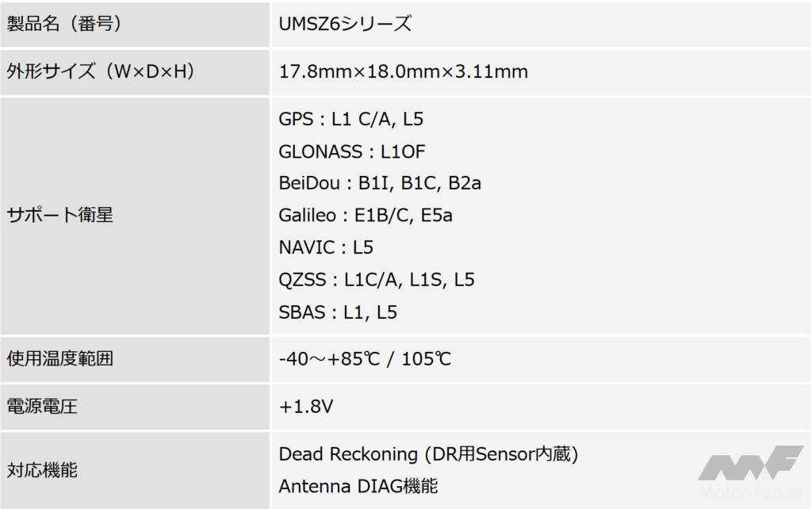The height and width of the screenshot is (509, 812).
Task: Select the 17.8mm×18.0mm×3.11mm dimensions value
Action: (x=404, y=72)
